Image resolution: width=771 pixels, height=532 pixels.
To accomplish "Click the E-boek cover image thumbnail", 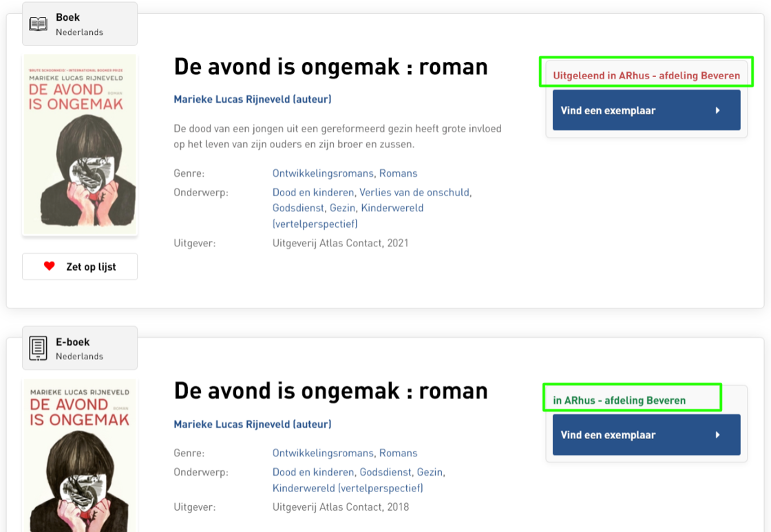I will click(80, 456).
